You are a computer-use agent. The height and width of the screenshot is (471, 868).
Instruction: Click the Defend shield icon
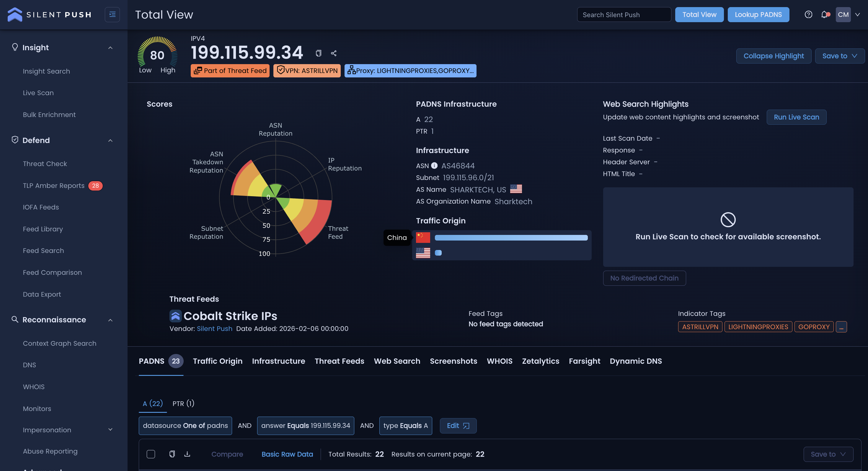click(15, 140)
